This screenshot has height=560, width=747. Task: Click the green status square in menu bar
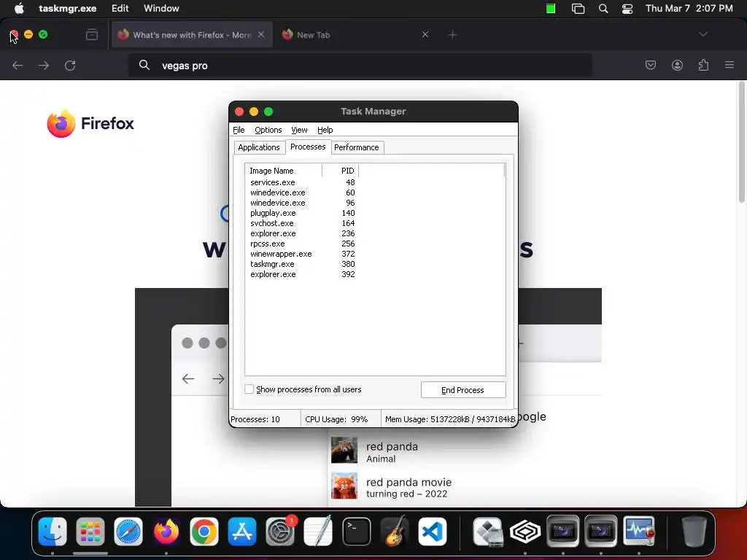coord(551,9)
